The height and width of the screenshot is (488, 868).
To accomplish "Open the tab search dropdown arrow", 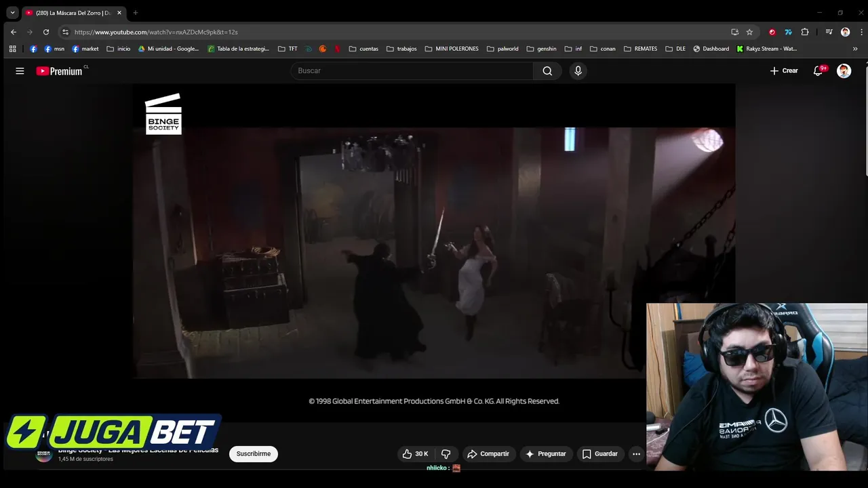I will (12, 12).
